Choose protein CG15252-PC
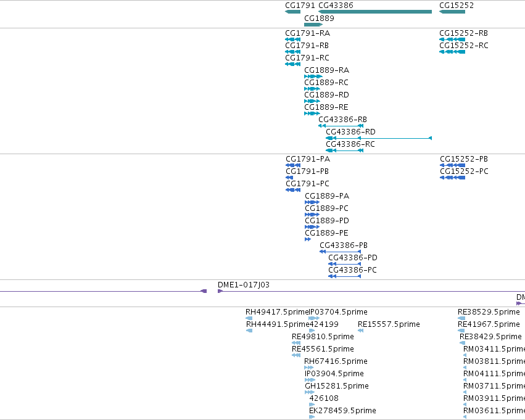This screenshot has width=525, height=420. pos(464,171)
